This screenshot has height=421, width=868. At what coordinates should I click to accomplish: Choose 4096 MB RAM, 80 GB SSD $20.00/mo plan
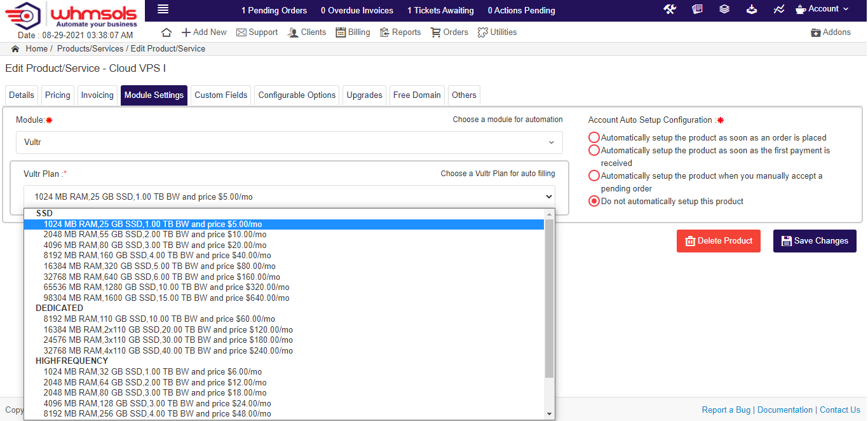pos(284,245)
